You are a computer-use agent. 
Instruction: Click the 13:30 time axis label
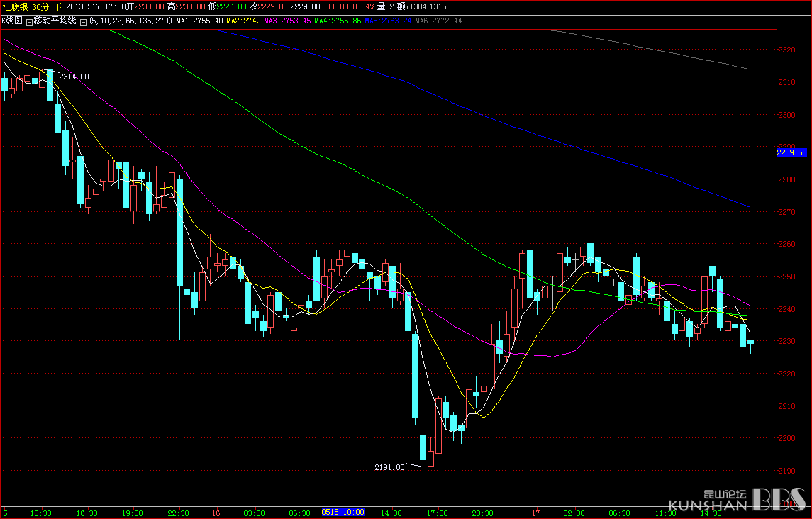41,513
